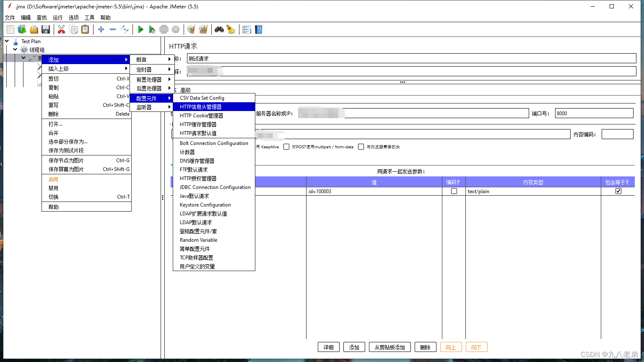This screenshot has height=362, width=644.
Task: Collapse the Test Plan tree node
Action: tap(7, 41)
